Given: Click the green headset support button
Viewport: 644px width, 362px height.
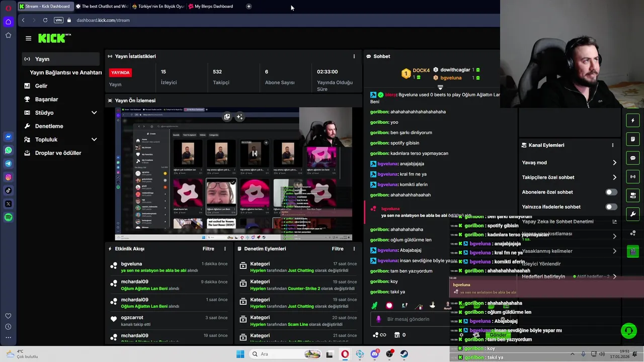Looking at the screenshot, I should (x=628, y=331).
